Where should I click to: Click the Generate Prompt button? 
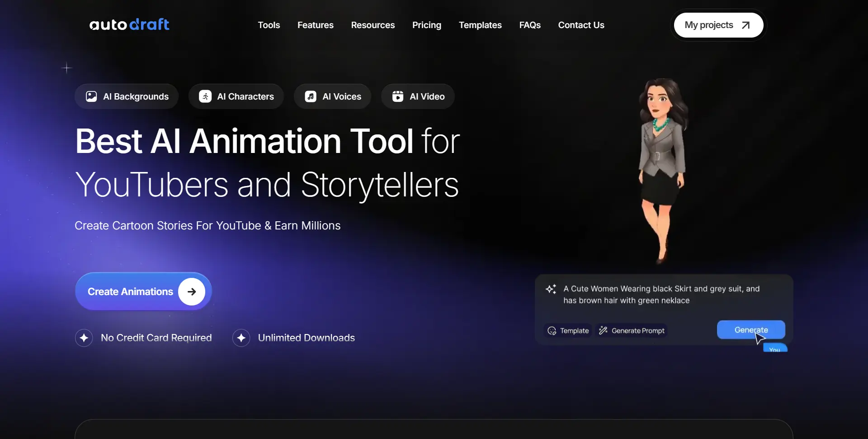(x=632, y=331)
